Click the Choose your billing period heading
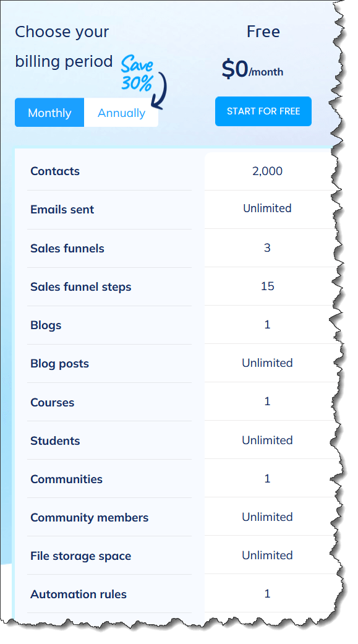The width and height of the screenshot is (358, 644). pos(64,46)
